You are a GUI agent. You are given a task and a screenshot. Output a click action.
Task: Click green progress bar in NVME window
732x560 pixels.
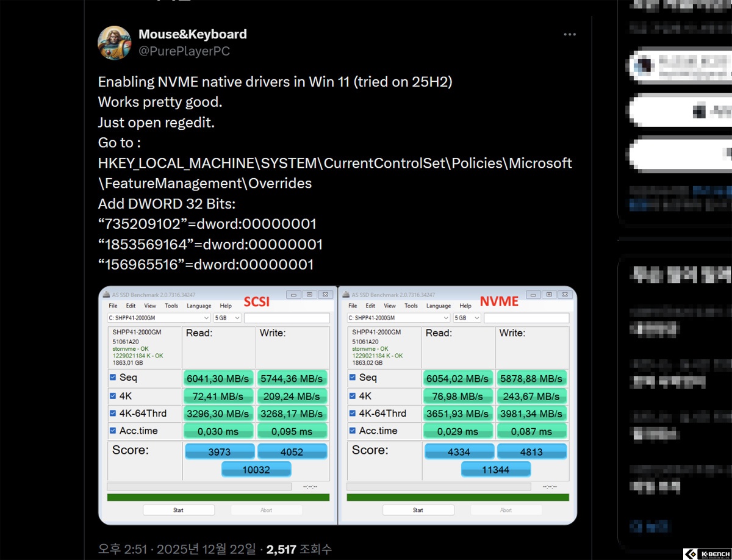(x=458, y=497)
